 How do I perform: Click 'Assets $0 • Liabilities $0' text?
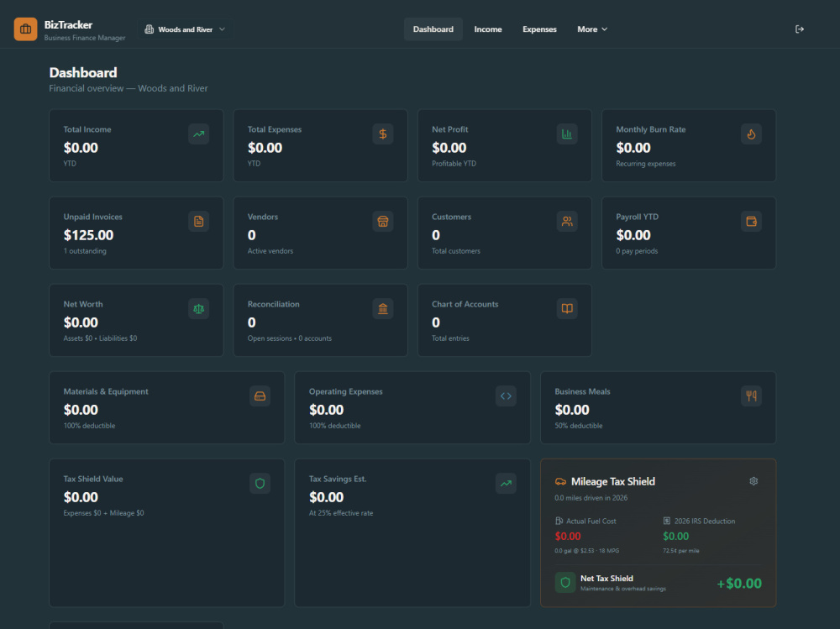click(x=100, y=338)
